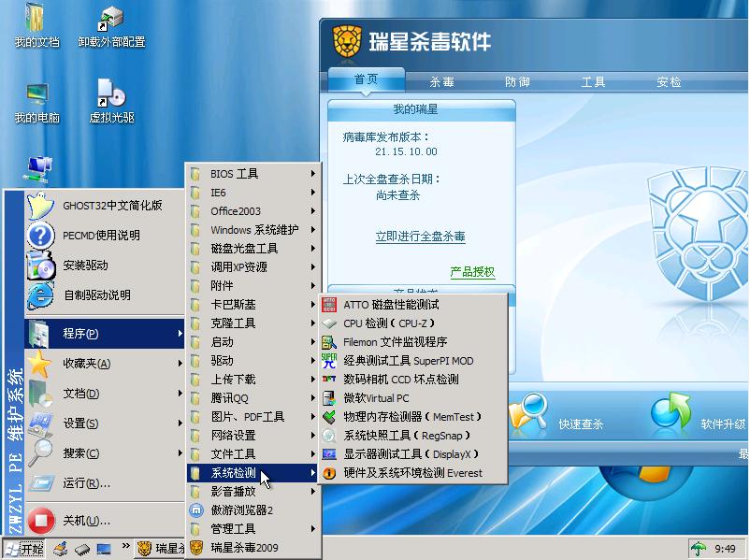The image size is (750, 560).
Task: Click the Everest orange info icon
Action: coord(329,473)
